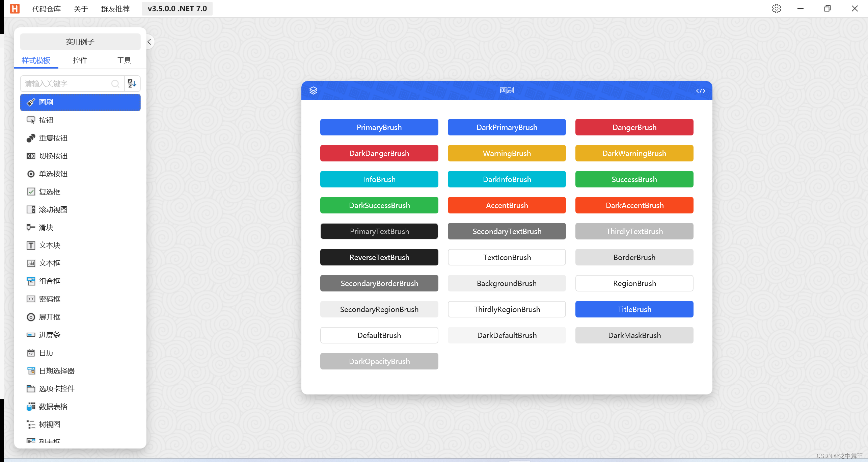Screen dimensions: 868x462
Task: Click the orange H app logo
Action: (15, 8)
